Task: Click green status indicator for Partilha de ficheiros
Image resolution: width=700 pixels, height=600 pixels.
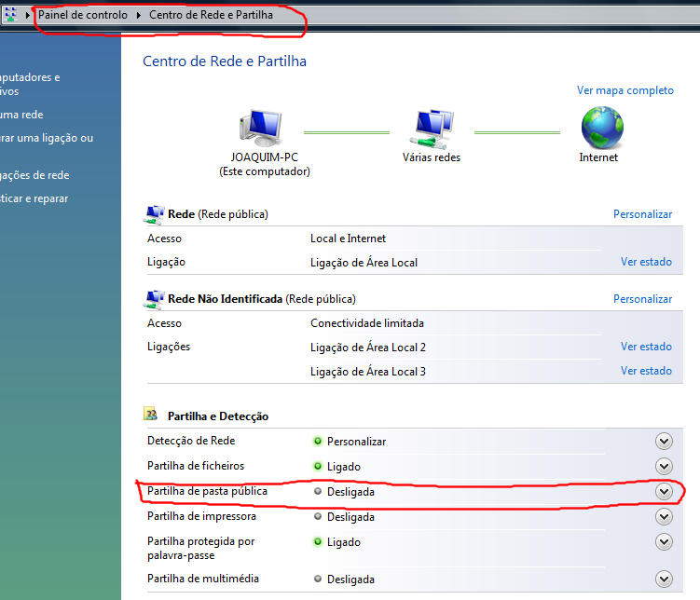Action: click(318, 466)
